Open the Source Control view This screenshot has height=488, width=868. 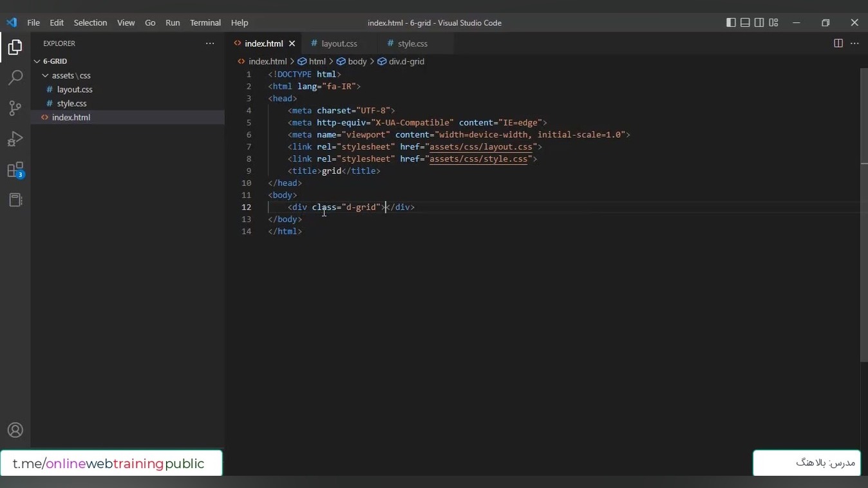[15, 108]
